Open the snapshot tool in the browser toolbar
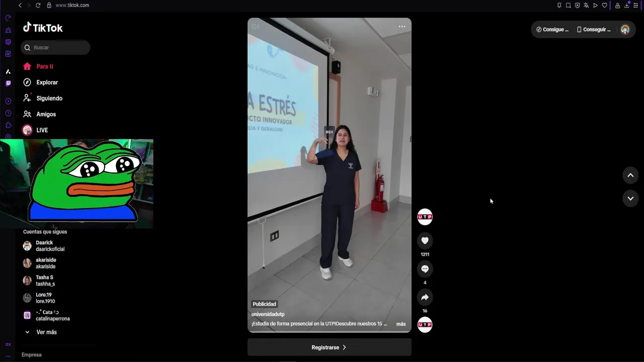 [x=568, y=5]
